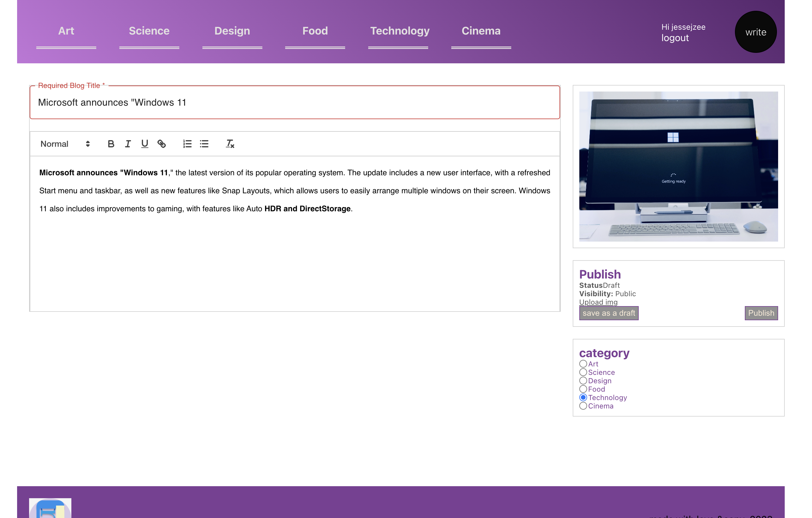Open the Normal heading style dropdown

(x=65, y=144)
